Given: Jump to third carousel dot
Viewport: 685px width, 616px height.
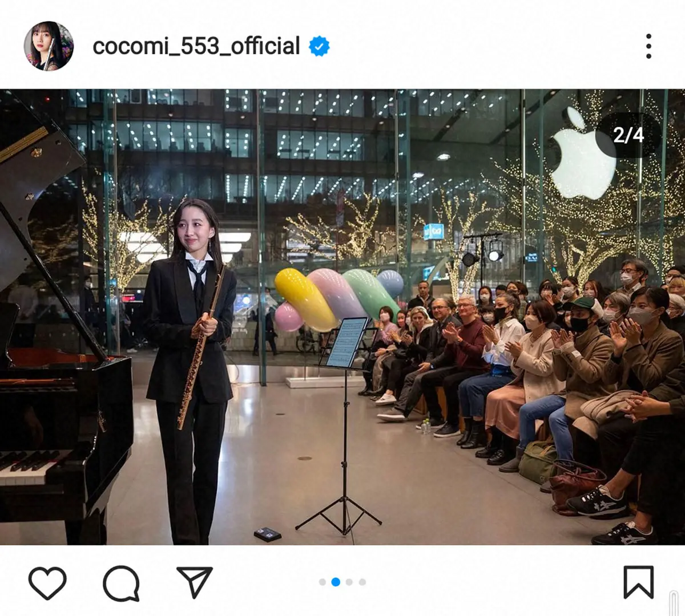Looking at the screenshot, I should pyautogui.click(x=349, y=582).
